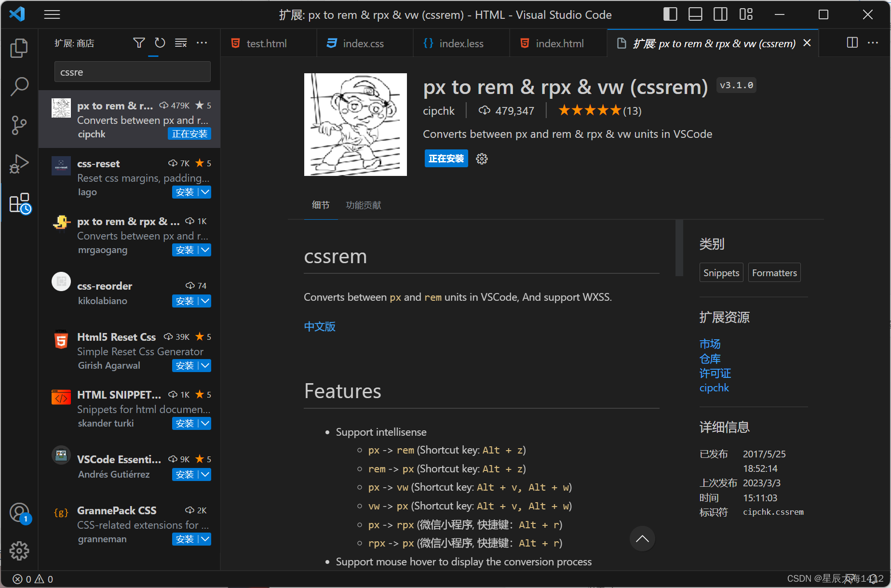Install GrannePack CSS extension
The width and height of the screenshot is (891, 588).
tap(185, 539)
